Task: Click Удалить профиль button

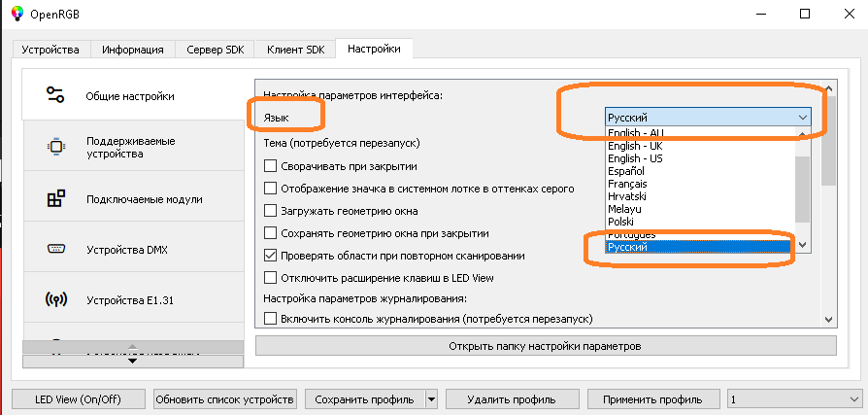Action: click(x=512, y=399)
